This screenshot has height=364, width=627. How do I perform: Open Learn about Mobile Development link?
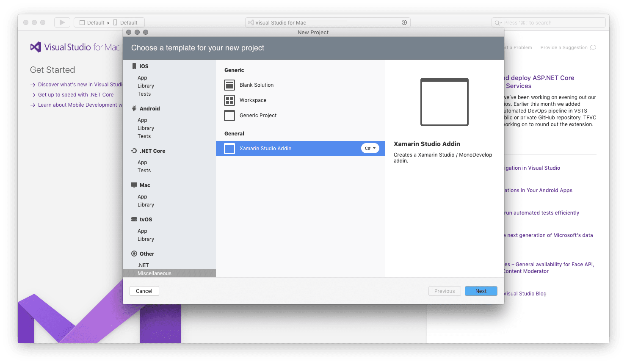[80, 105]
